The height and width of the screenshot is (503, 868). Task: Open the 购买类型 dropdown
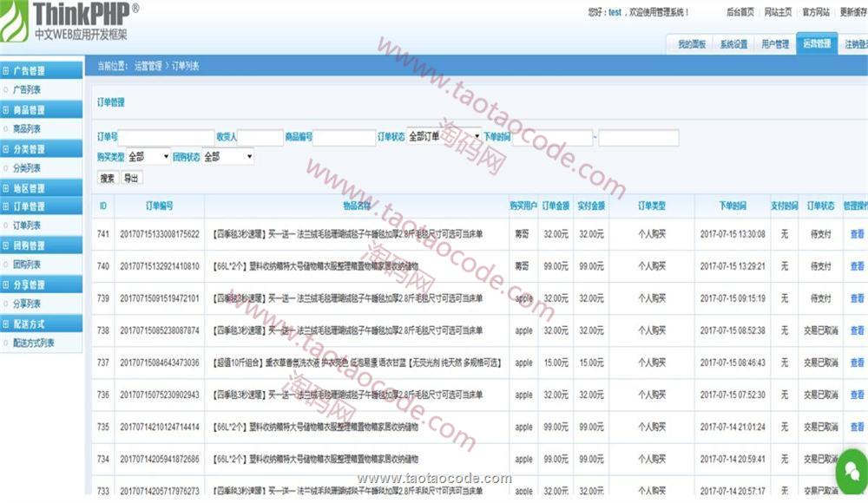point(148,157)
